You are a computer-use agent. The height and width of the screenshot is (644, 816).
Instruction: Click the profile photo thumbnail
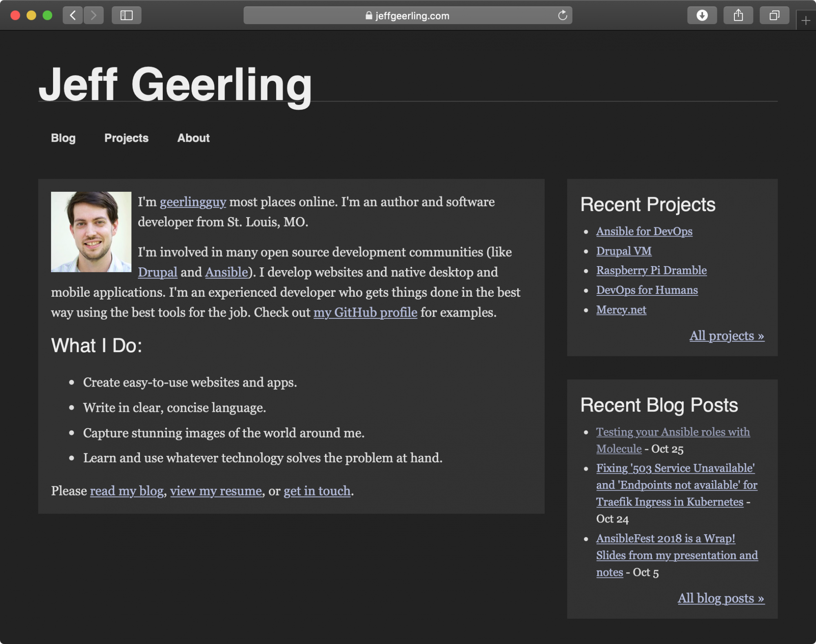click(91, 232)
